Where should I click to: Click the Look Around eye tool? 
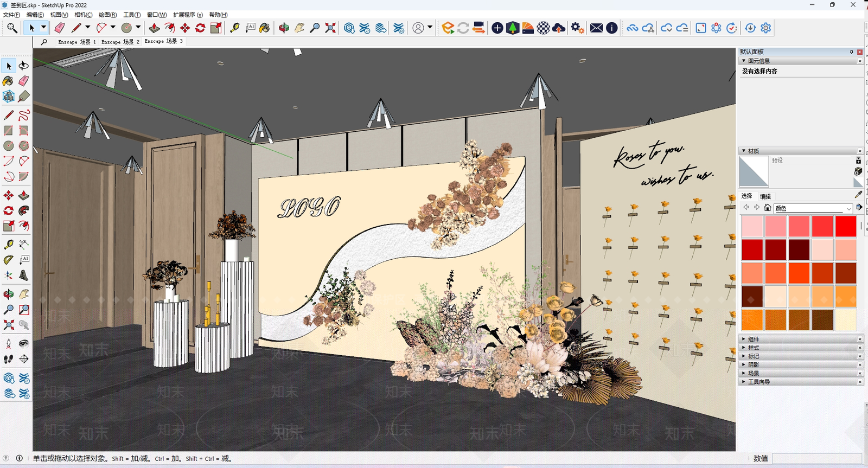[x=24, y=343]
